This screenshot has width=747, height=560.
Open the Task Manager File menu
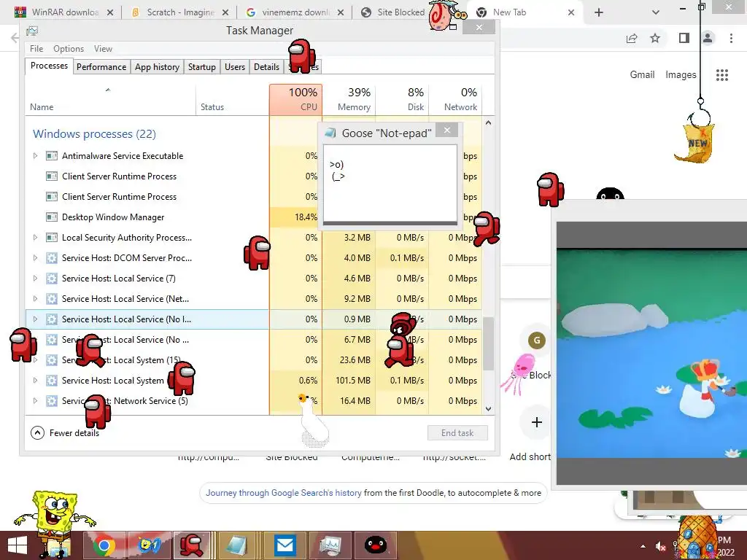[36, 49]
